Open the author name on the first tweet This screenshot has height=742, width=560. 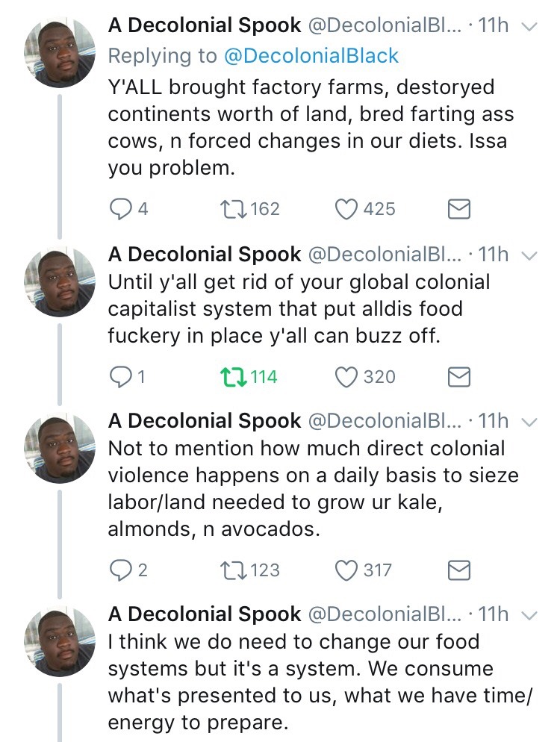204,25
